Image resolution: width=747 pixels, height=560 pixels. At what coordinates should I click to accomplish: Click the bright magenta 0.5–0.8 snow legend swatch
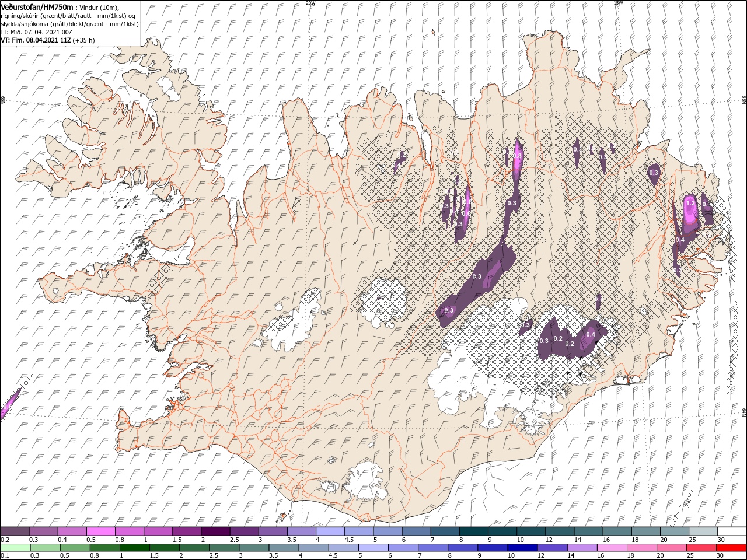[x=100, y=531]
